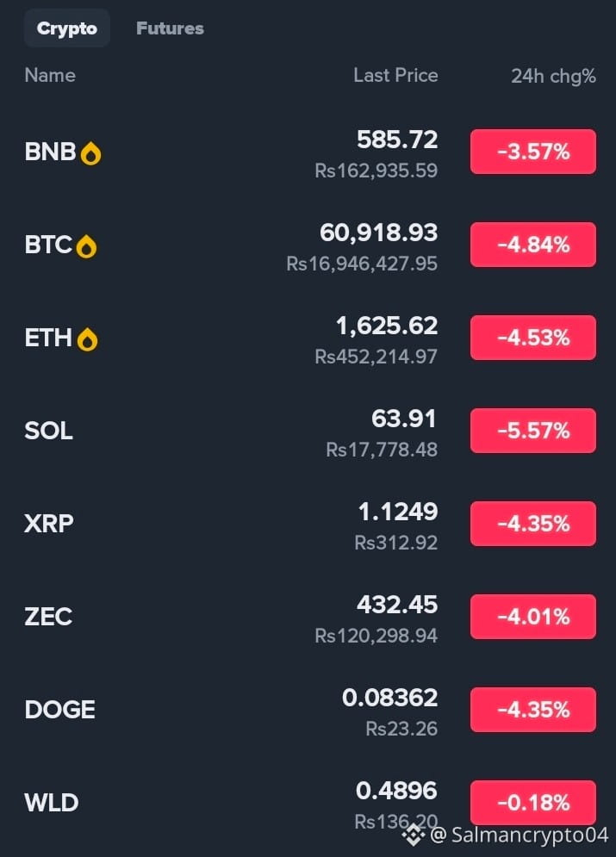Image resolution: width=616 pixels, height=857 pixels.
Task: Toggle BNB -3.57% change badge
Action: coord(533,152)
